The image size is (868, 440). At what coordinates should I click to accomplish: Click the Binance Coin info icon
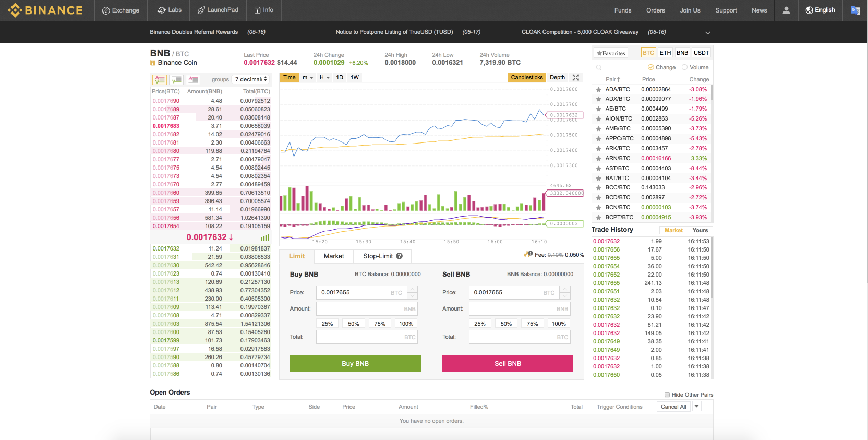(153, 63)
